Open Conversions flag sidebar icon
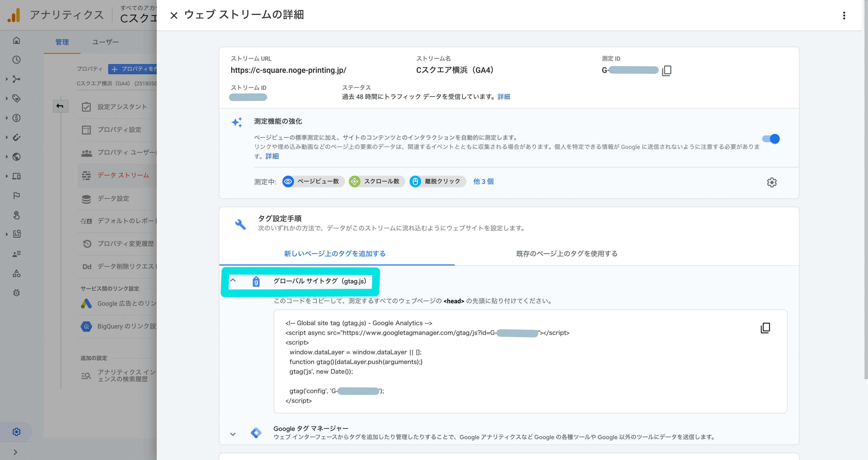This screenshot has height=460, width=868. pos(16,196)
